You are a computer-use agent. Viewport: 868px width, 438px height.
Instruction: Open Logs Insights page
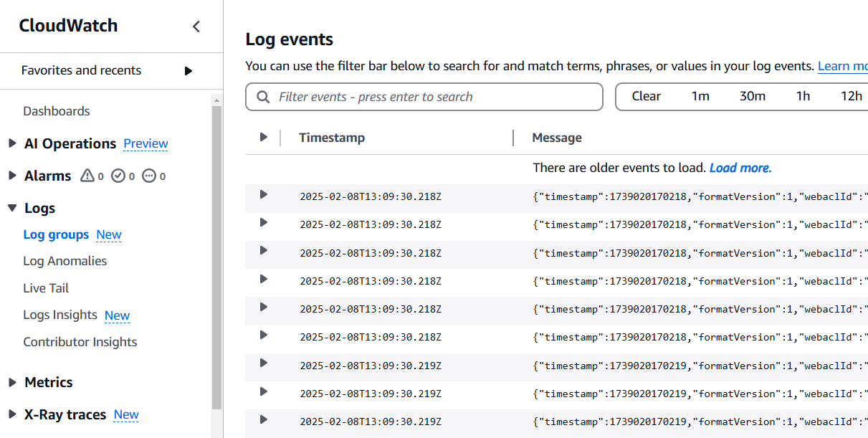(60, 315)
